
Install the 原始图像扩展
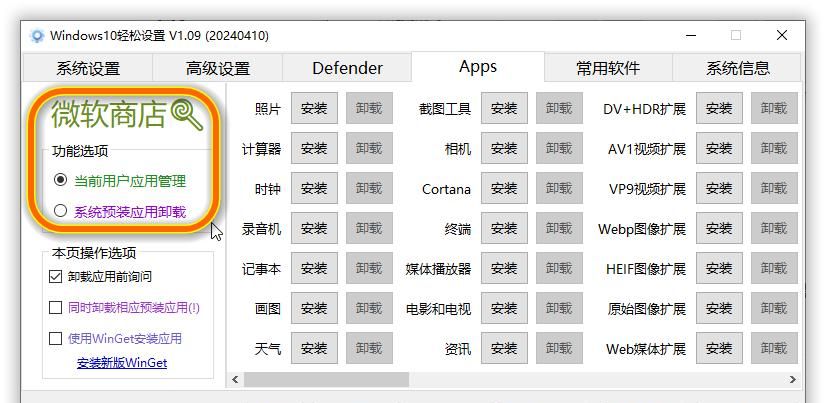tap(719, 309)
